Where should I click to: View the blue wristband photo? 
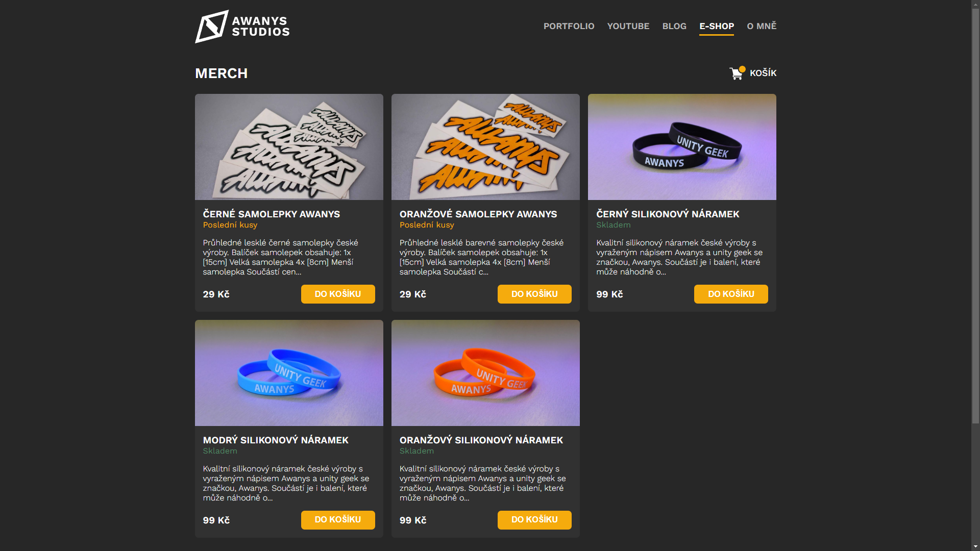coord(289,373)
